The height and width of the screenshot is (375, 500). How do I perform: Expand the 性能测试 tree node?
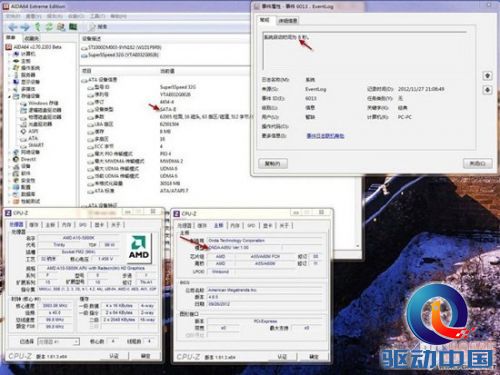tap(9, 201)
